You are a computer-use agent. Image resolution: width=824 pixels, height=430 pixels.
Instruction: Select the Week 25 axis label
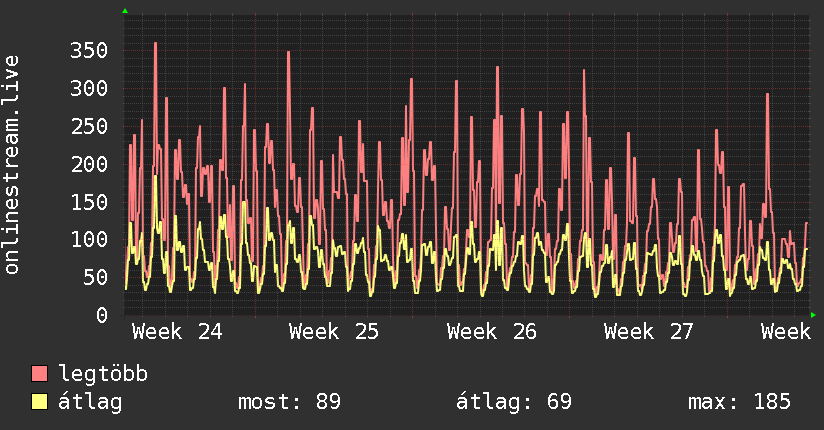point(334,332)
